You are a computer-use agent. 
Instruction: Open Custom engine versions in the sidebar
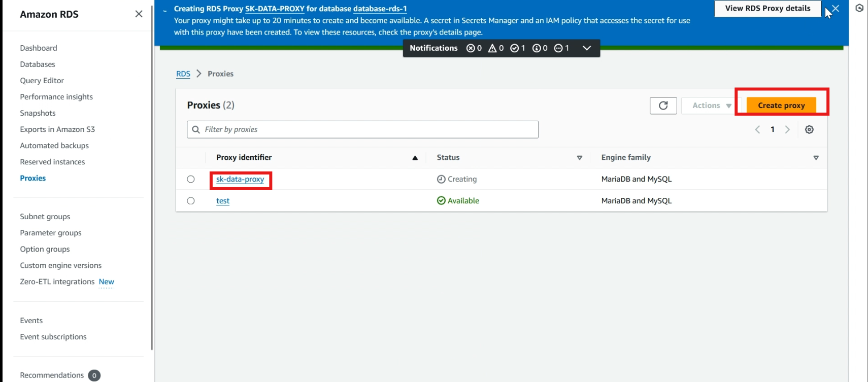click(x=61, y=265)
